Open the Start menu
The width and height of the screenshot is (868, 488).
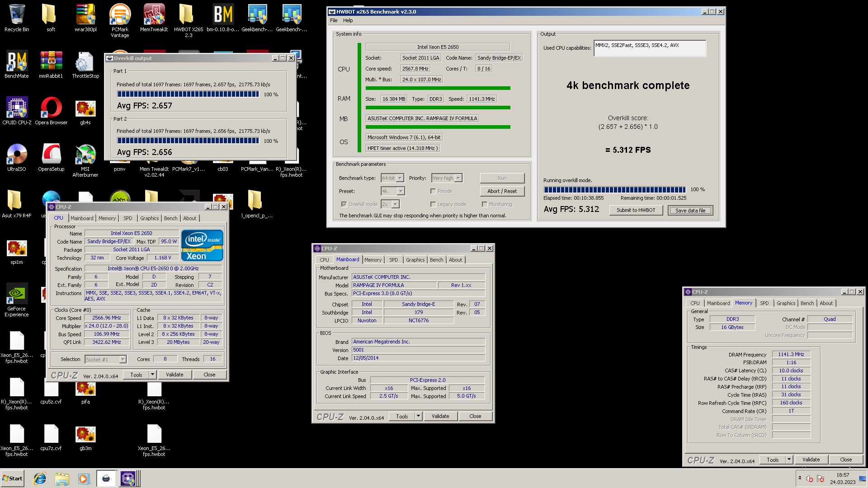13,479
